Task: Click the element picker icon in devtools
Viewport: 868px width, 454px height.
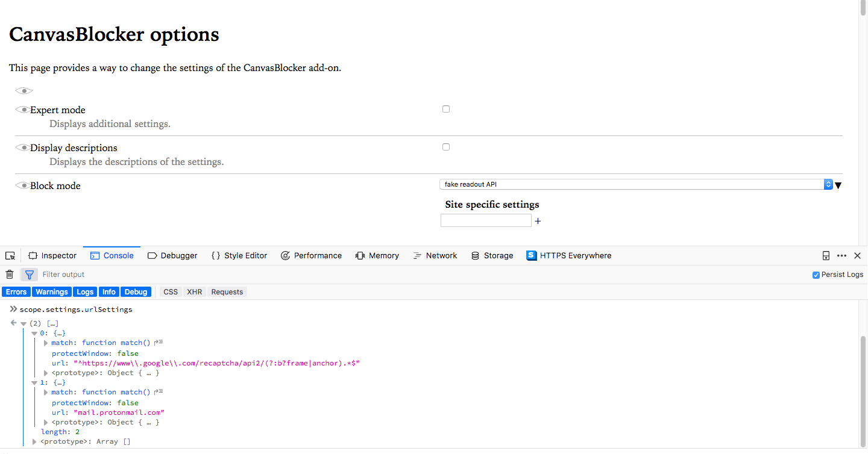Action: tap(10, 256)
